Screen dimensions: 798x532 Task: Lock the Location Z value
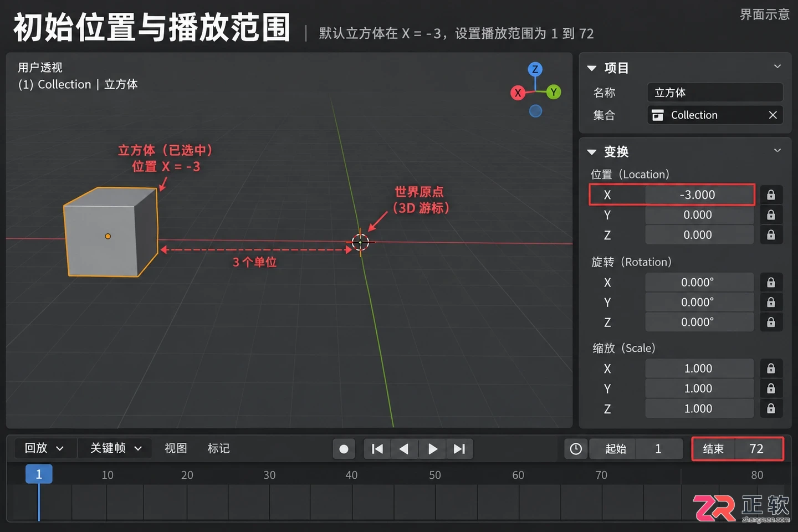click(771, 235)
